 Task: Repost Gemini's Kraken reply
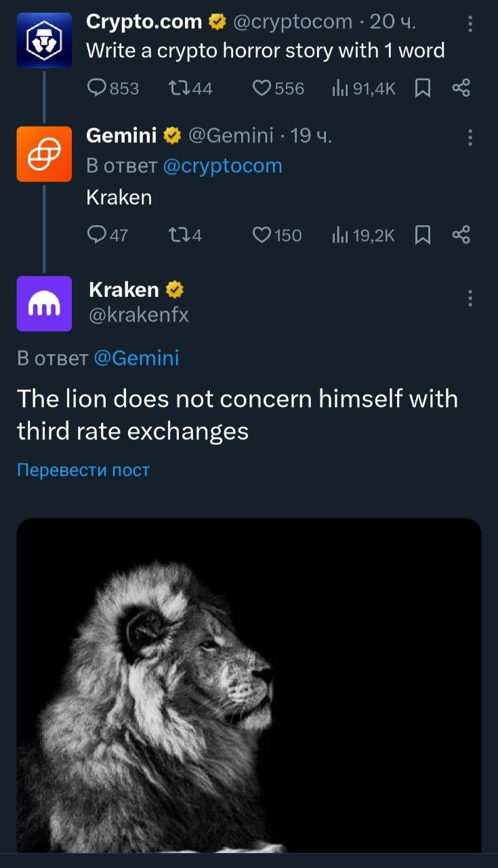(x=178, y=235)
